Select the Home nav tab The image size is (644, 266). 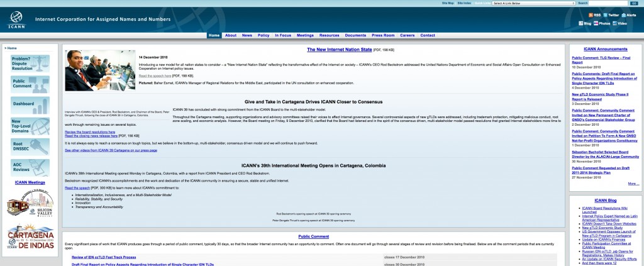tap(214, 35)
